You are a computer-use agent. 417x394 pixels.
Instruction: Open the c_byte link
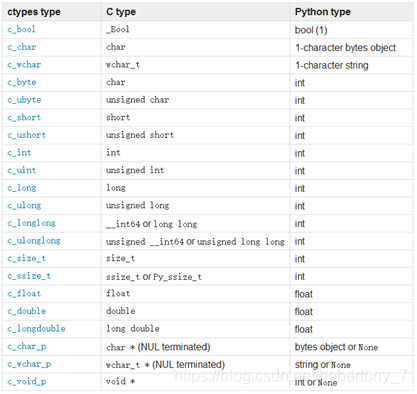22,82
